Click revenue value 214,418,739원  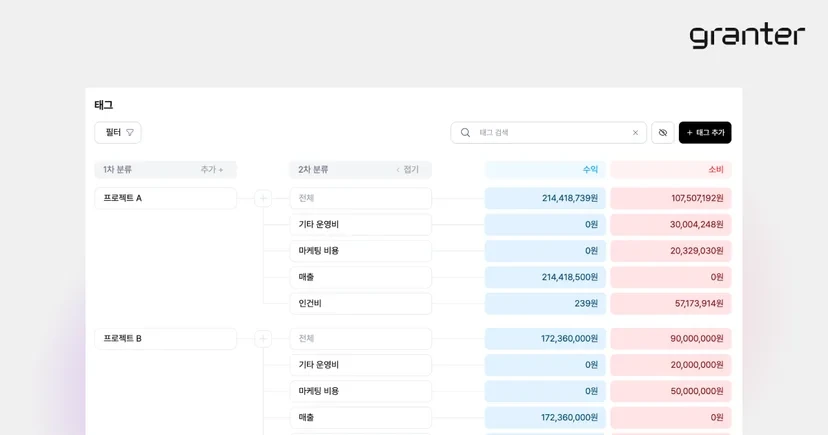point(545,198)
